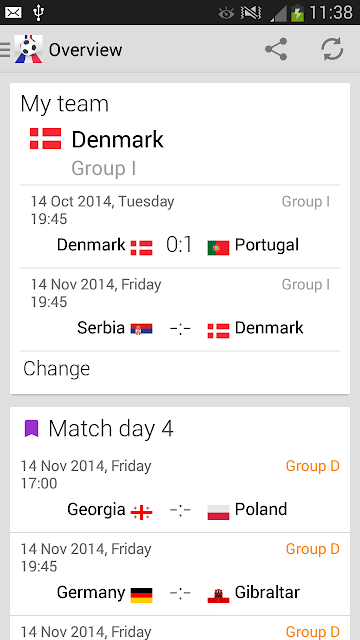Tap the Serbia flag icon
Screen dimensions: 360x640
point(141,329)
